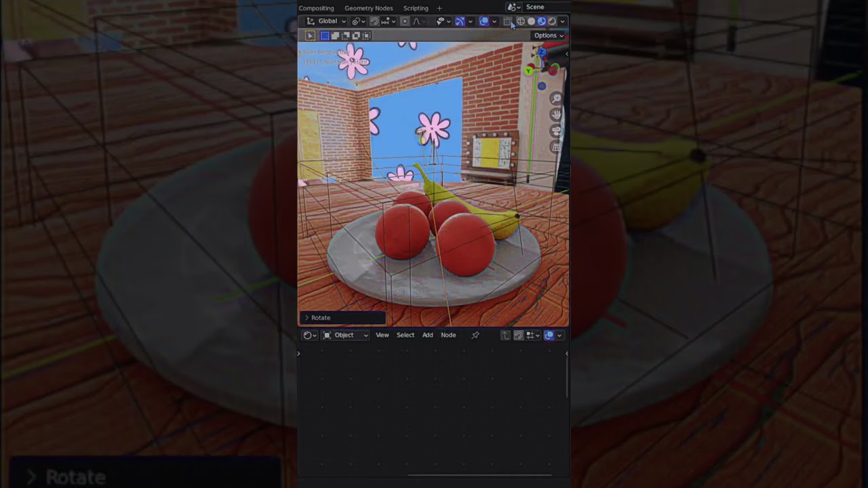Open the node editor Select menu
This screenshot has height=488, width=868.
[406, 335]
